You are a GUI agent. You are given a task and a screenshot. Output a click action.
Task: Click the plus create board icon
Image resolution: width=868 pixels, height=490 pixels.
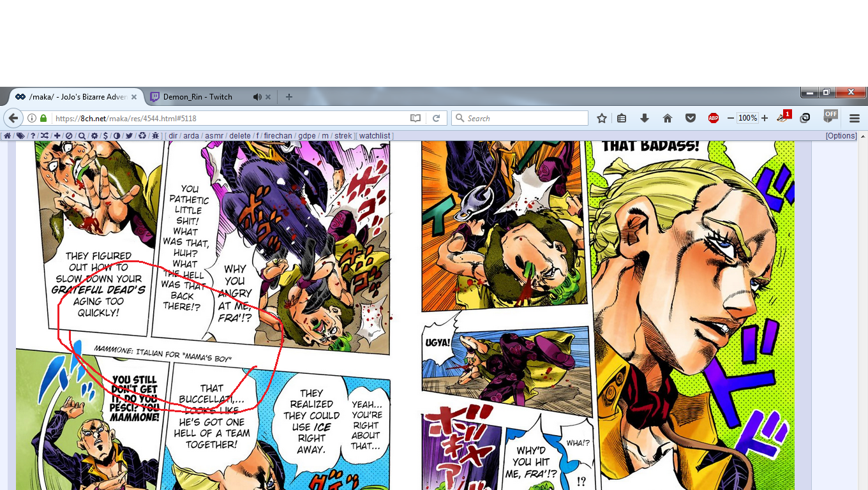pos(57,136)
